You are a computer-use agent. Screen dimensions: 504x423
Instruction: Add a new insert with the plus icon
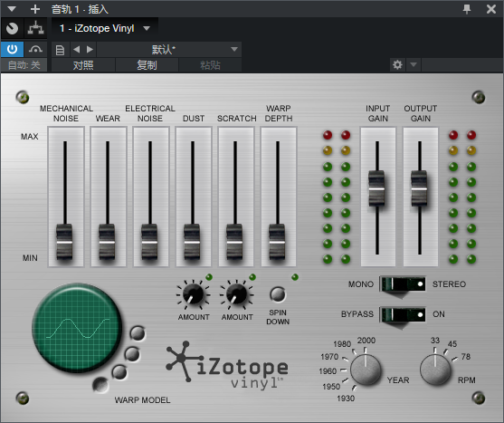pyautogui.click(x=35, y=9)
